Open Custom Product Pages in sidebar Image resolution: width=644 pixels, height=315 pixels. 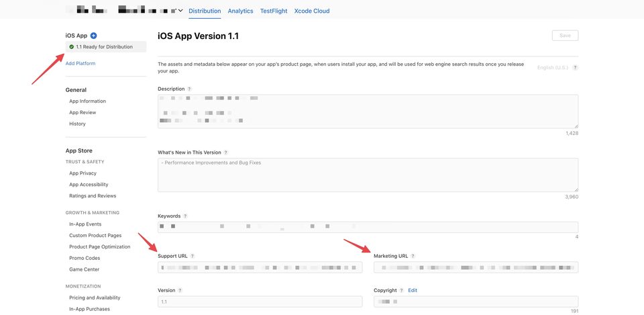tap(95, 236)
